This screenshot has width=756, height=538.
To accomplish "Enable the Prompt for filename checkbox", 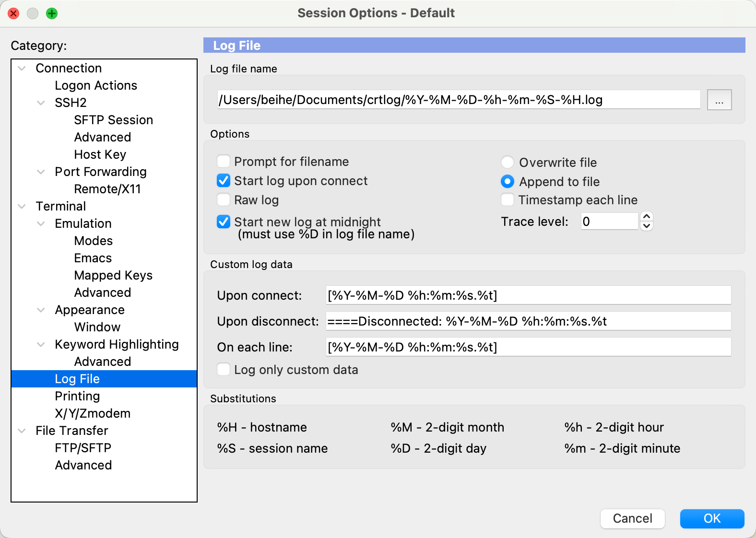I will pyautogui.click(x=224, y=162).
